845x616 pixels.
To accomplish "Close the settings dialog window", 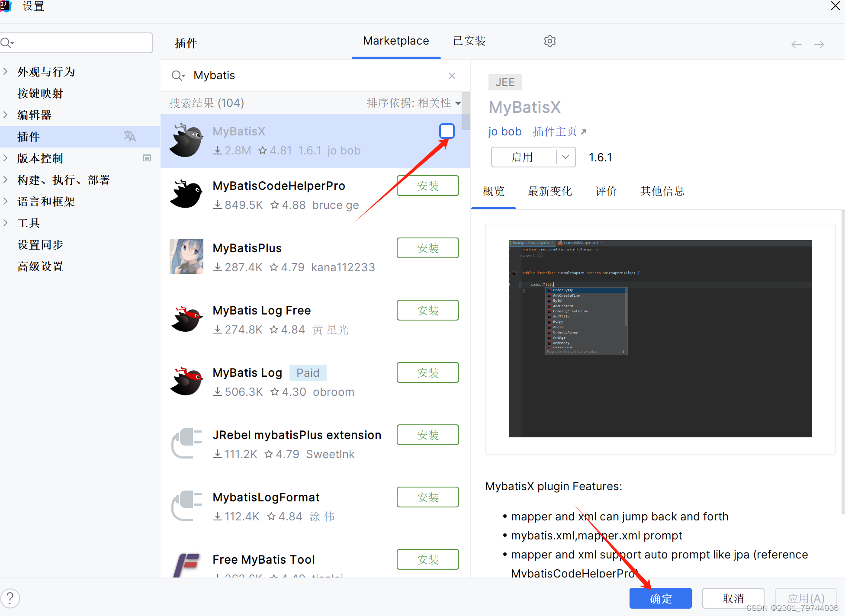I will [x=835, y=6].
